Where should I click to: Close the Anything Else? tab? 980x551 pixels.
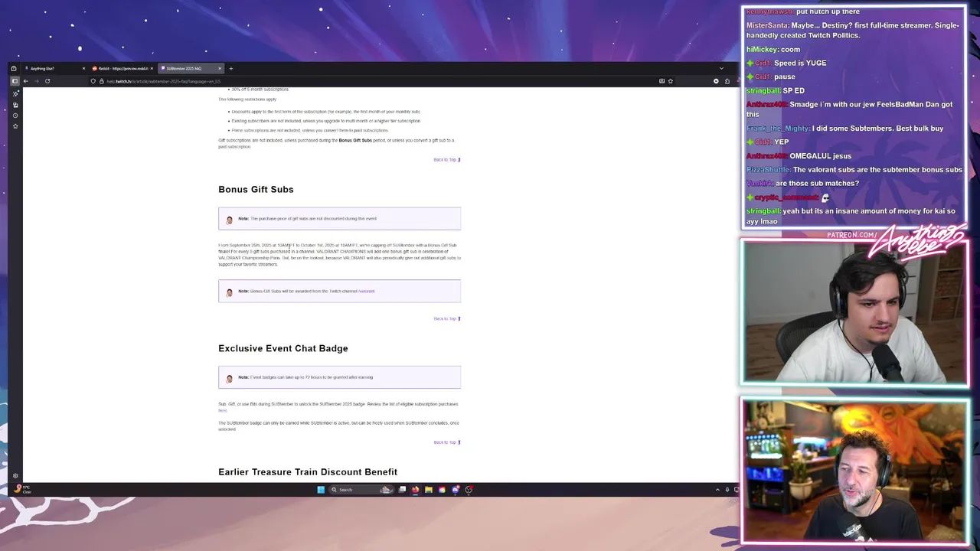tap(83, 69)
